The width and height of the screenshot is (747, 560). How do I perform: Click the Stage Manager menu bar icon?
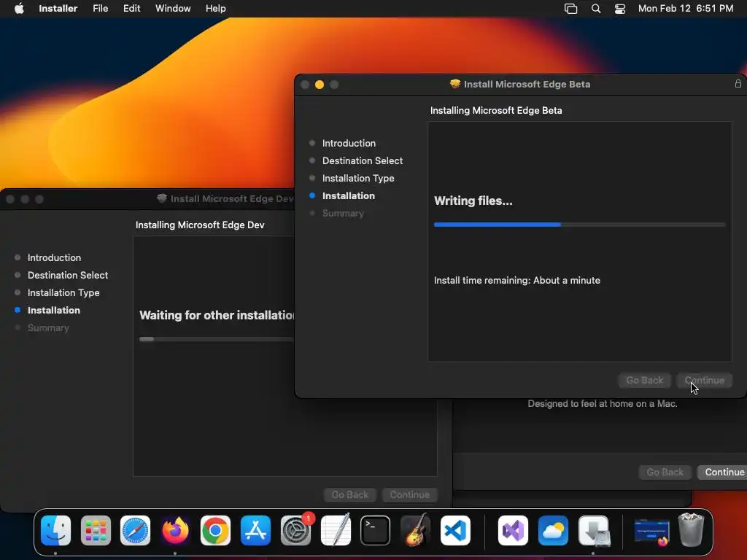570,9
